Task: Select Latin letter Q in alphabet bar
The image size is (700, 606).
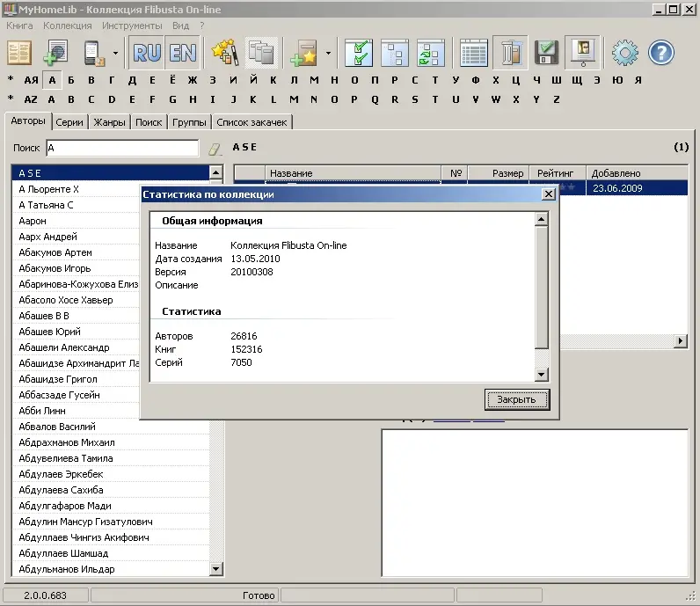Action: coord(375,99)
